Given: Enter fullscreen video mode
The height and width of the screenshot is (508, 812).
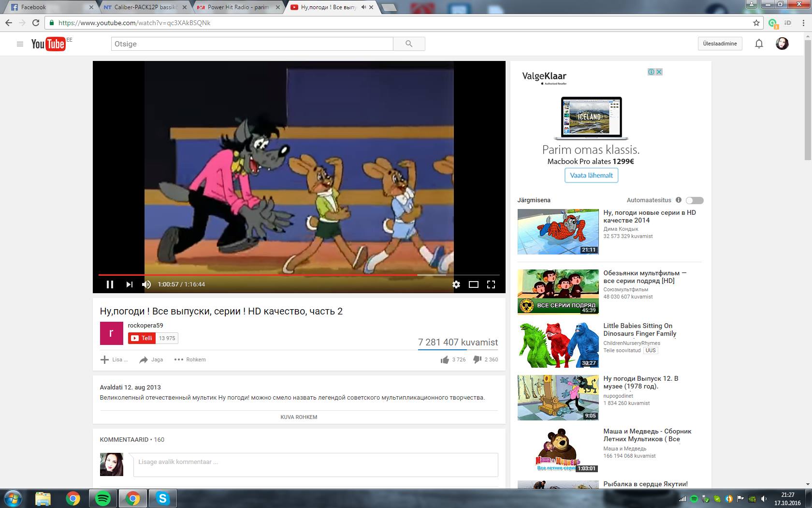Looking at the screenshot, I should pyautogui.click(x=491, y=284).
